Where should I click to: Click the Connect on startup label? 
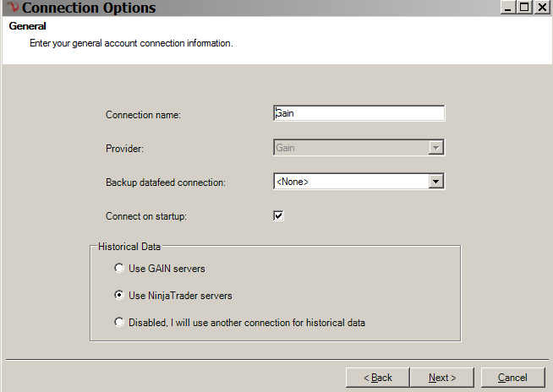(145, 216)
